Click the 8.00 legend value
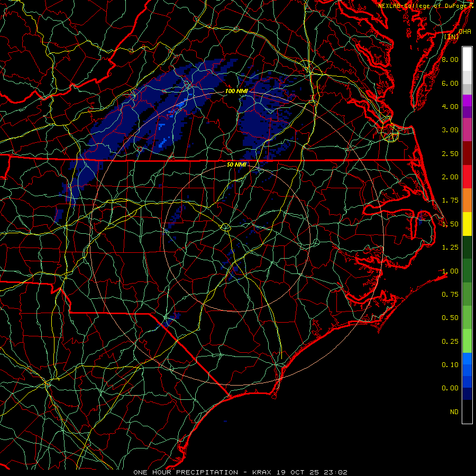Image resolution: width=476 pixels, height=476 pixels. pyautogui.click(x=450, y=59)
